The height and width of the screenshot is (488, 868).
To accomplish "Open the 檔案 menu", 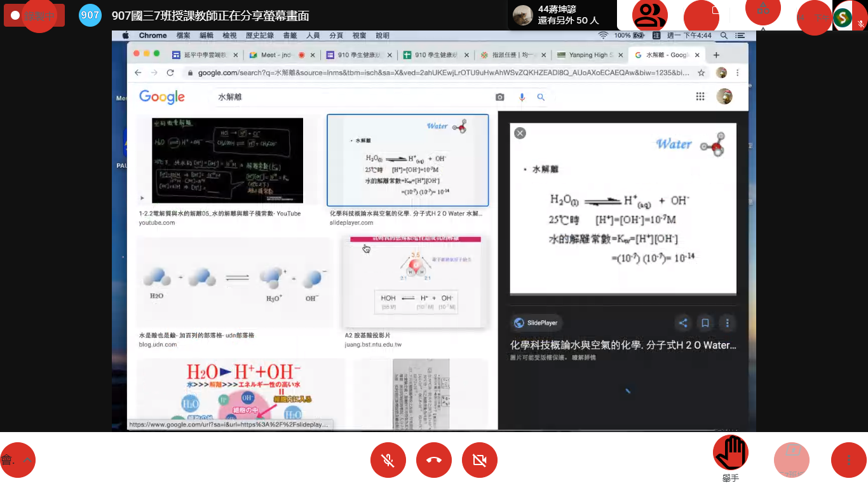I will pos(184,36).
